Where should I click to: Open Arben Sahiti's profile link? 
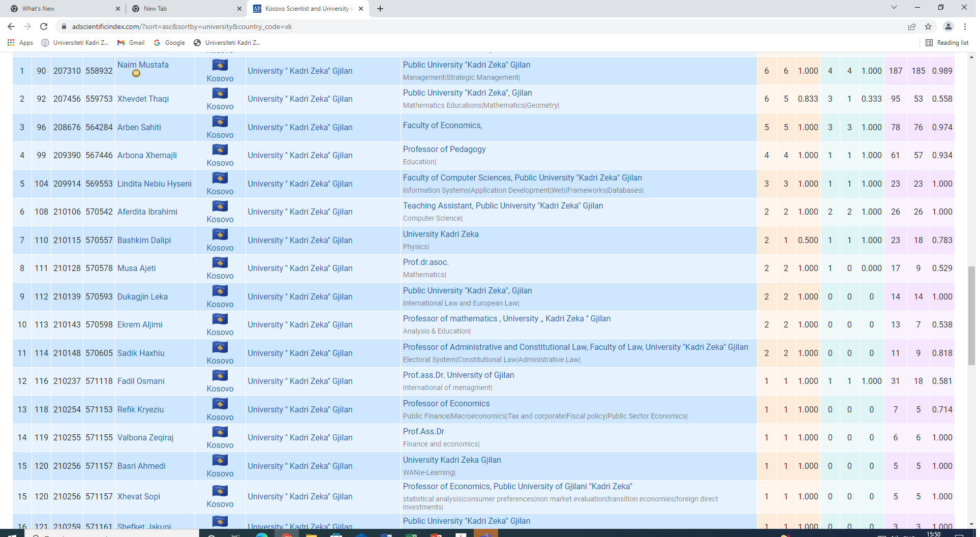(x=139, y=128)
